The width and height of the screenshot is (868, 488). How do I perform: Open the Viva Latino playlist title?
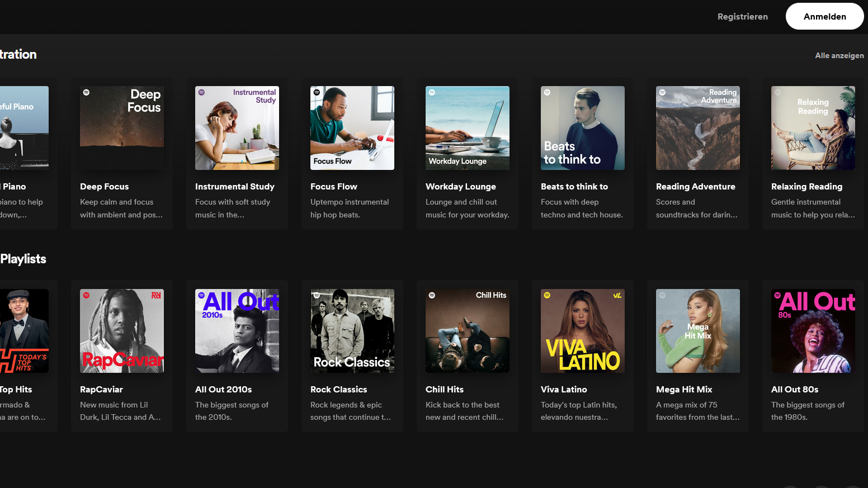click(564, 389)
